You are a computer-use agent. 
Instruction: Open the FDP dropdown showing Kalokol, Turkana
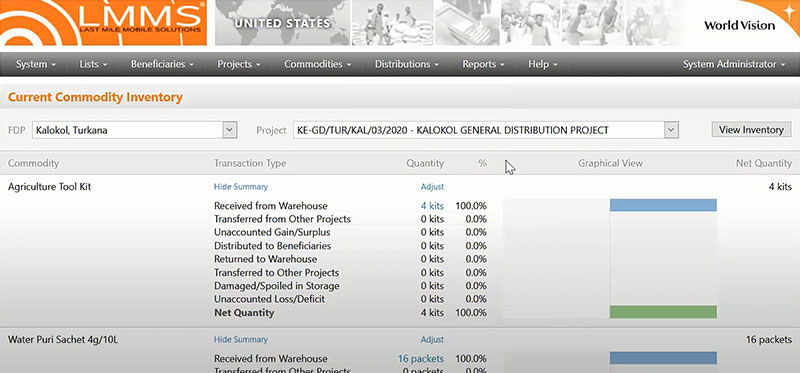point(135,130)
